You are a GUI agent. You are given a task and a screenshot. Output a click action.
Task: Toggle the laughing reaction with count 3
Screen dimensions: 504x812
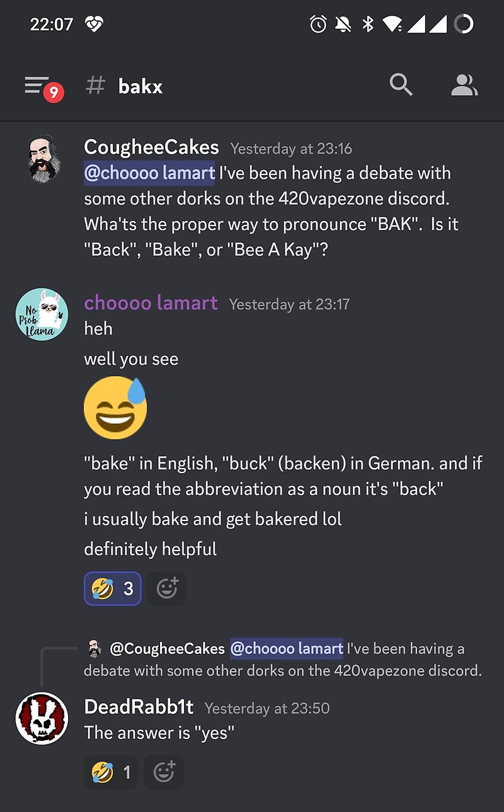pyautogui.click(x=113, y=589)
